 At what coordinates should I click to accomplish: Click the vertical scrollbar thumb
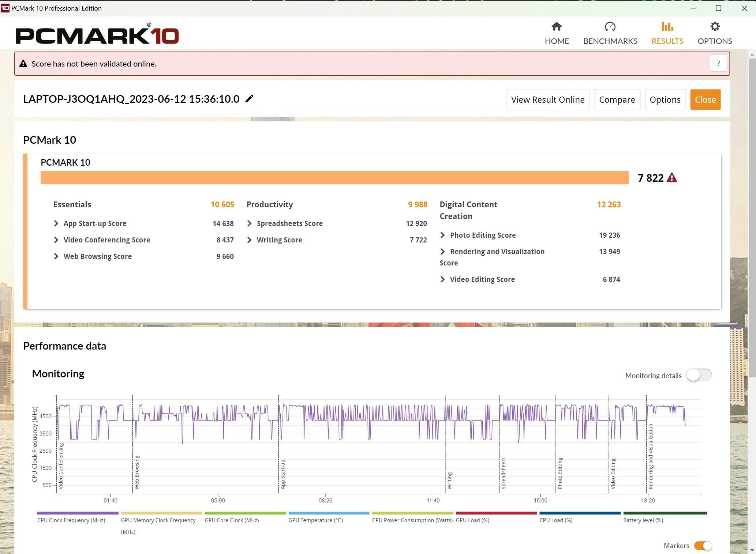point(752,218)
